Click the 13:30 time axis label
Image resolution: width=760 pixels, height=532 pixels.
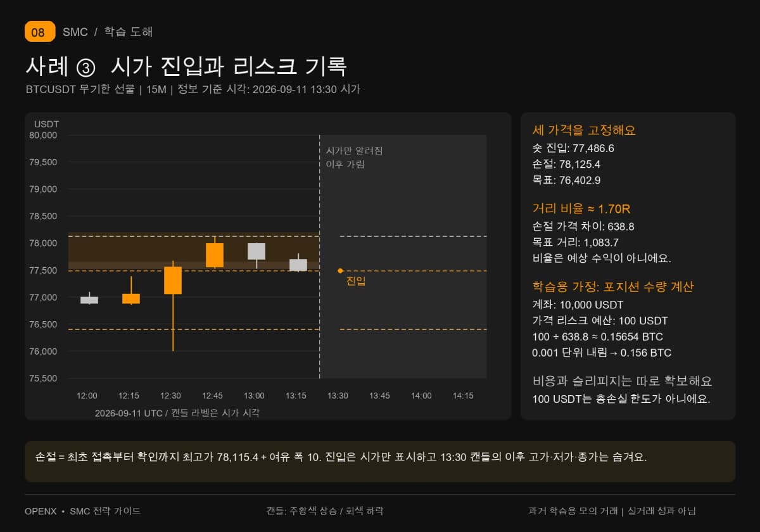(338, 396)
